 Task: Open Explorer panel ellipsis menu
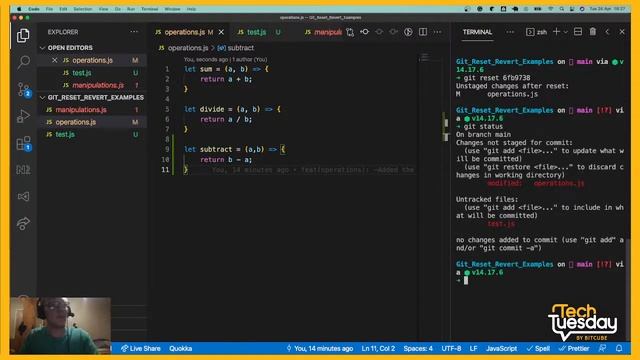(x=134, y=32)
